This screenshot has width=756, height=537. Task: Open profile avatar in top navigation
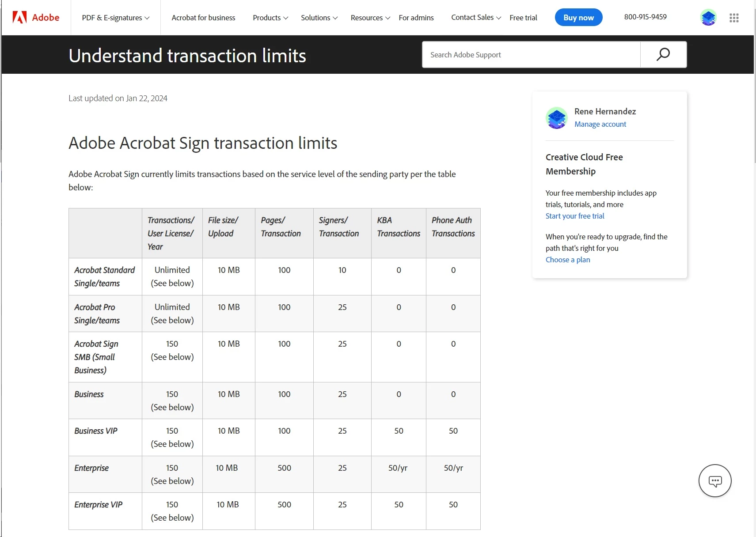(x=708, y=18)
